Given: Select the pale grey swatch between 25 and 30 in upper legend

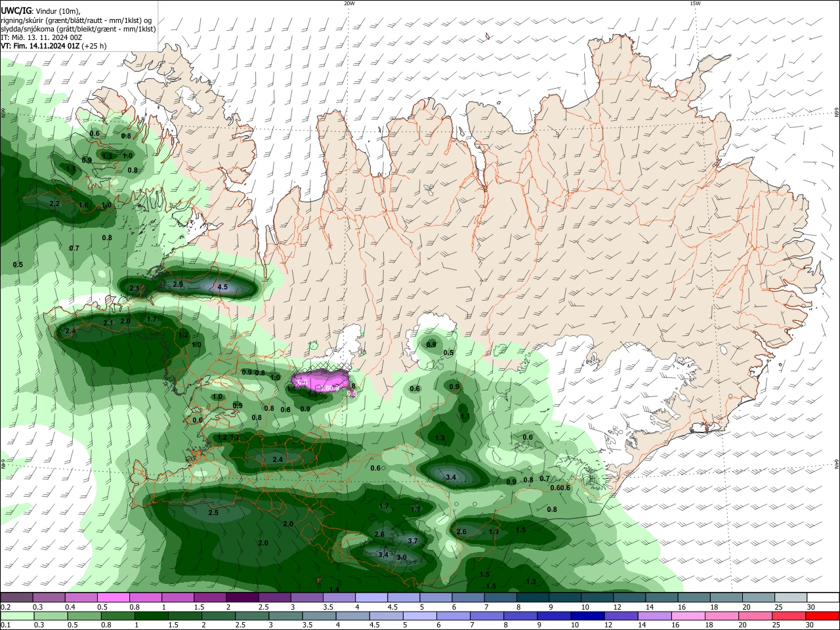Looking at the screenshot, I should point(791,597).
